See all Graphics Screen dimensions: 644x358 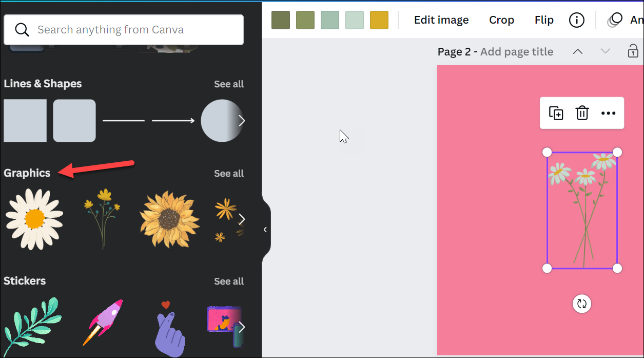229,174
